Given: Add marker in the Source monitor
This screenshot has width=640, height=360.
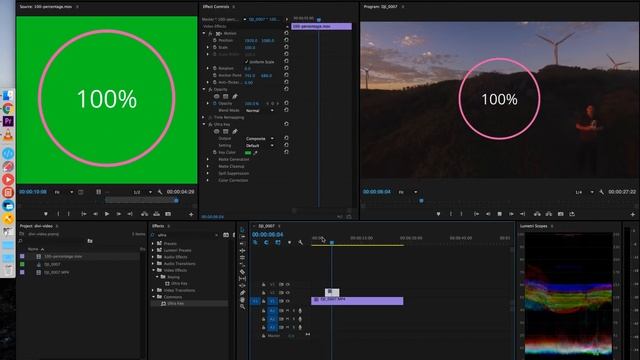Looking at the screenshot, I should coord(46,214).
